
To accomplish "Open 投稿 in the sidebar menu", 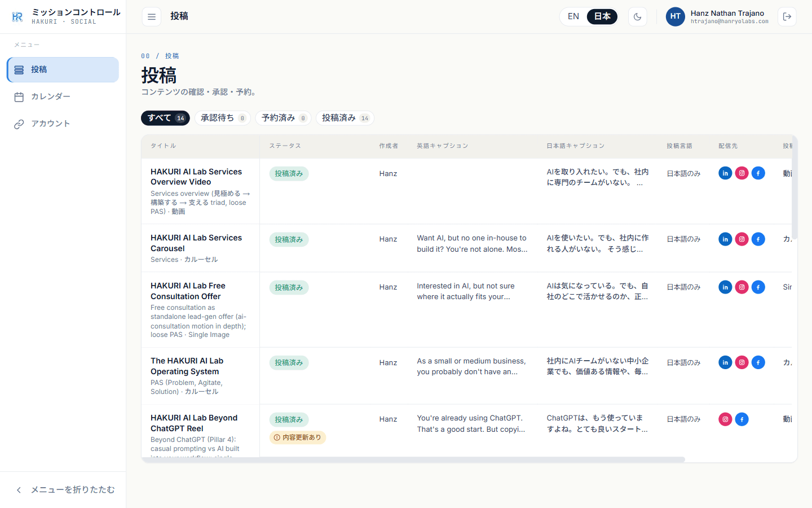I will click(x=63, y=69).
